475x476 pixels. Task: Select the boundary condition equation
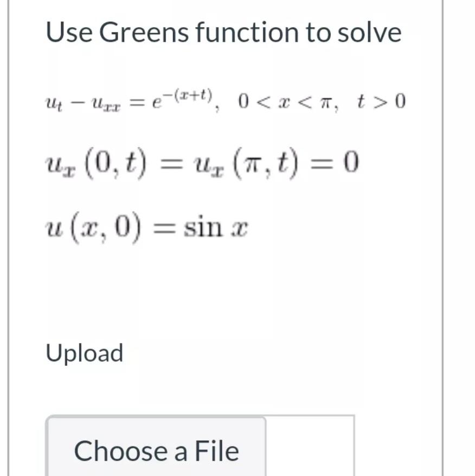point(201,163)
